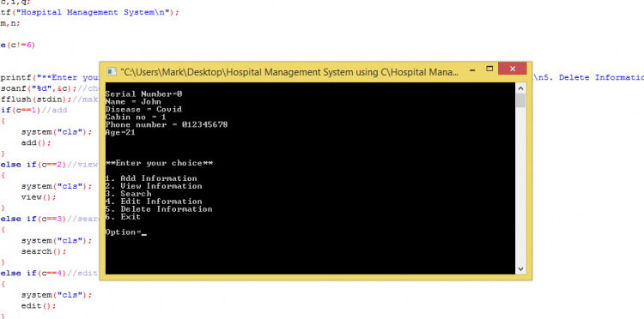Click the console scrollbar up arrow
Viewport: 644px width, 319px height.
coord(520,87)
